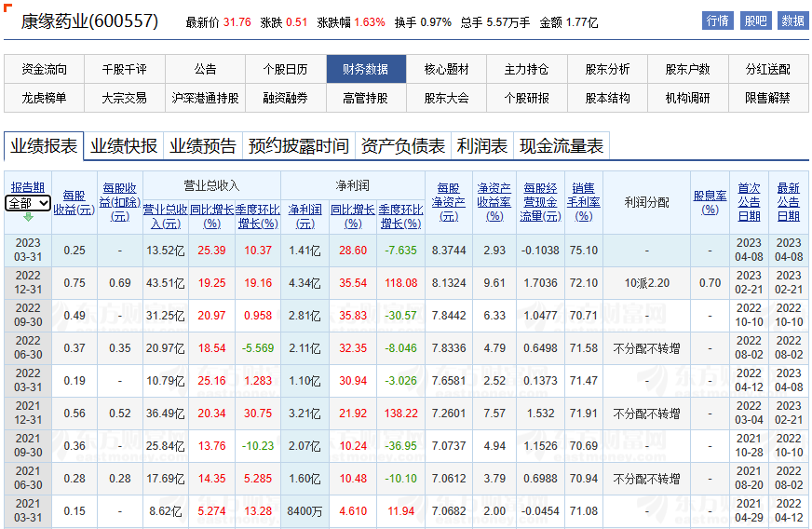Open the 资产负债表 tab
Viewport: 812px width, 529px height.
pos(402,146)
